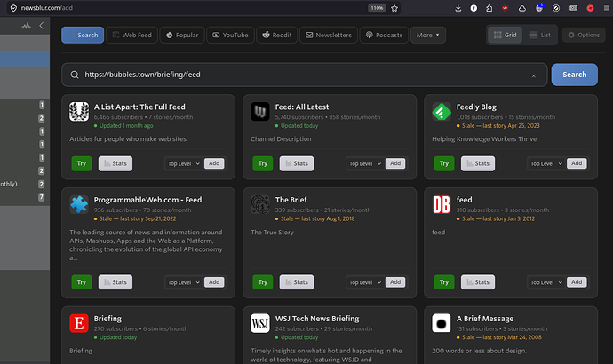
Task: Try the Feed: All Latest feed
Action: (x=263, y=163)
